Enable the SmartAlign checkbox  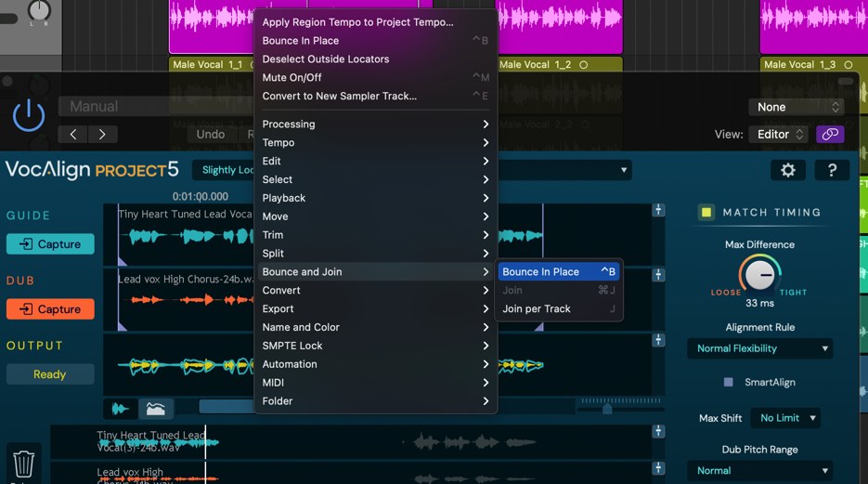tap(729, 382)
